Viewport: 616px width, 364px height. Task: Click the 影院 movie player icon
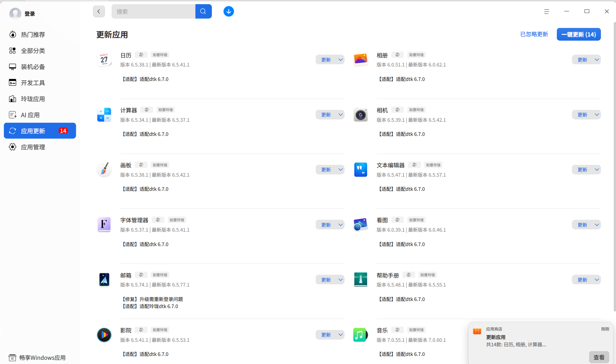[104, 335]
